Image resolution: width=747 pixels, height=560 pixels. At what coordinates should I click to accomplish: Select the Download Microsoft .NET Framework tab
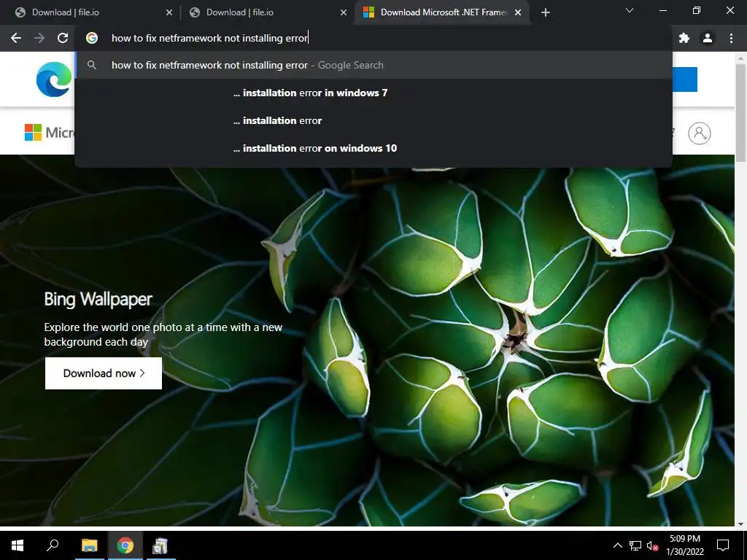coord(443,12)
